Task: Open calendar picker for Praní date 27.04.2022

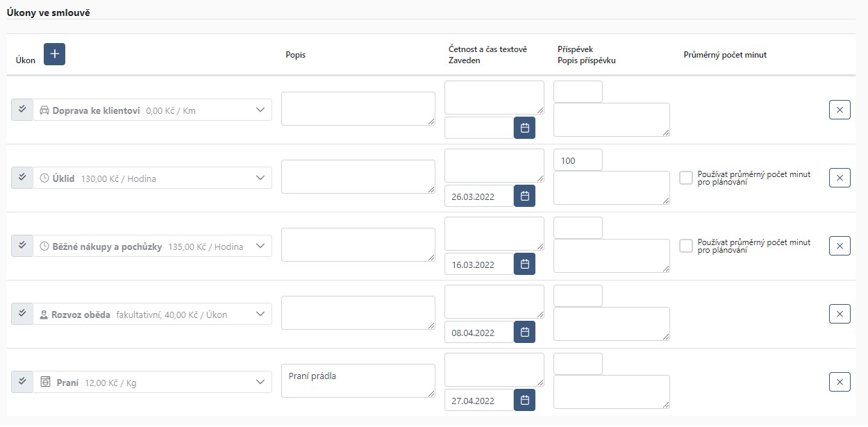Action: 524,400
